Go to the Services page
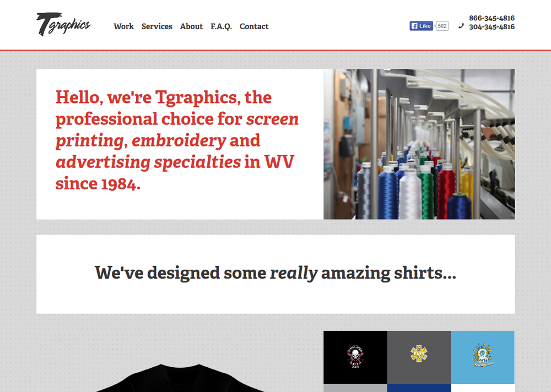This screenshot has width=551, height=392. pos(156,26)
